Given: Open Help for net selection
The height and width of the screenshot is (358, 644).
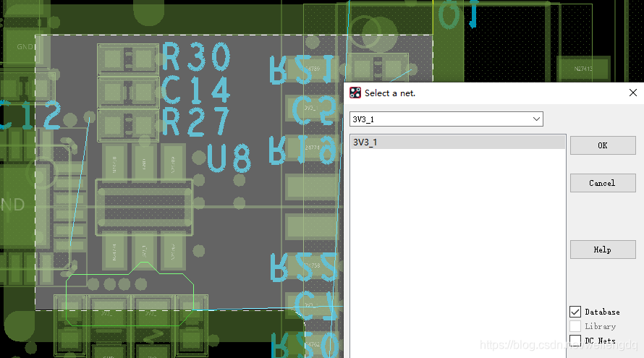Looking at the screenshot, I should 603,250.
